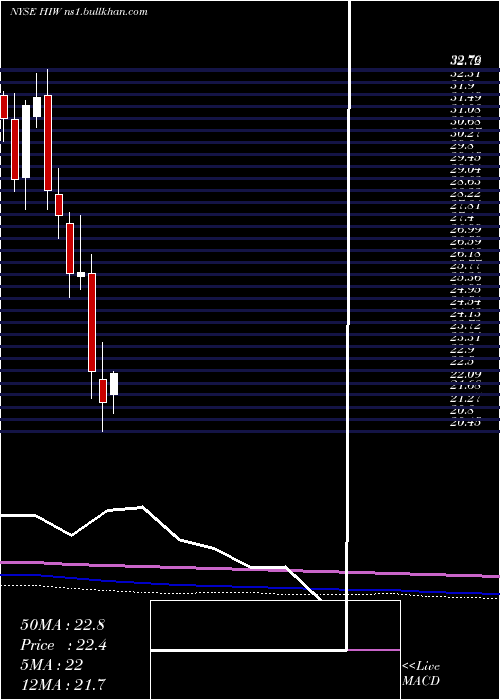Click the 24.13 price axis label
Image resolution: width=500 pixels, height=700 pixels.
(465, 313)
